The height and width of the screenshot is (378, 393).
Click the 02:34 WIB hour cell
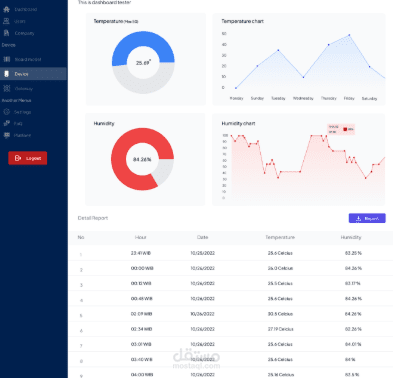point(141,329)
